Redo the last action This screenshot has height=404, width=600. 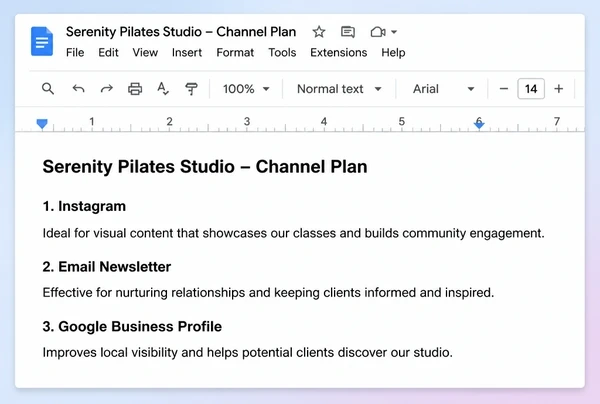(107, 89)
